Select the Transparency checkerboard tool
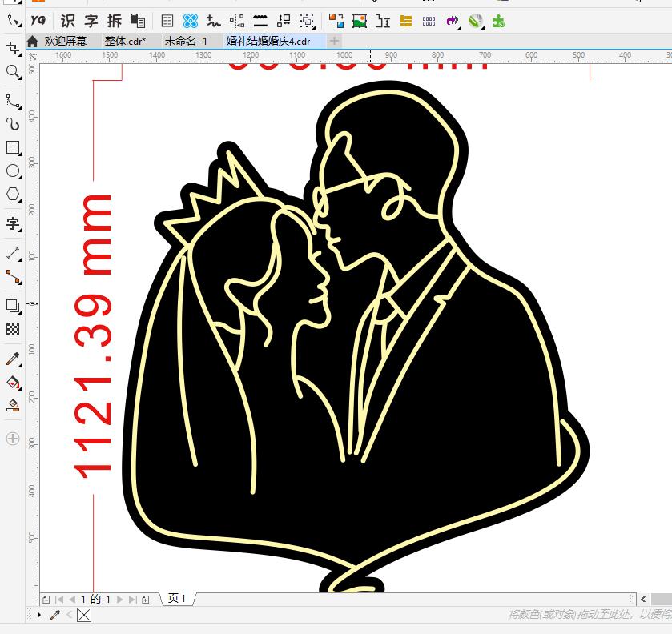672x634 pixels. [x=13, y=329]
